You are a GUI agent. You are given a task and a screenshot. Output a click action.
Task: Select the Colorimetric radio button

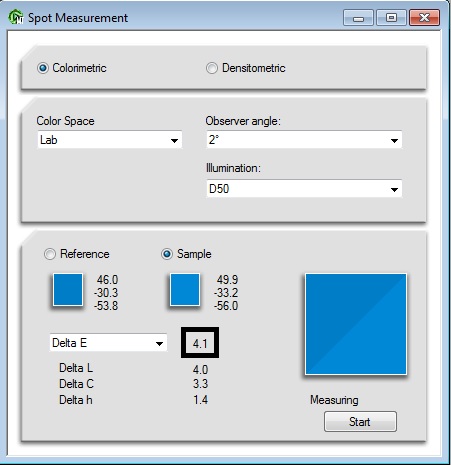pyautogui.click(x=43, y=68)
